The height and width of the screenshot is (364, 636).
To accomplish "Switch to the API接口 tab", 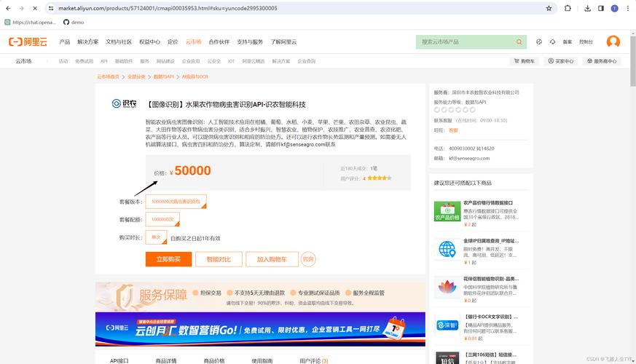I will 119,360.
